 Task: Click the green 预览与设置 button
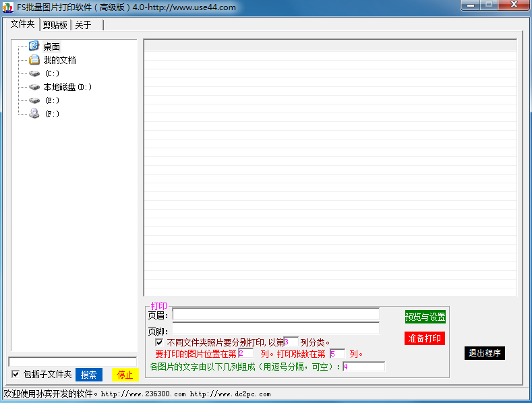point(425,317)
